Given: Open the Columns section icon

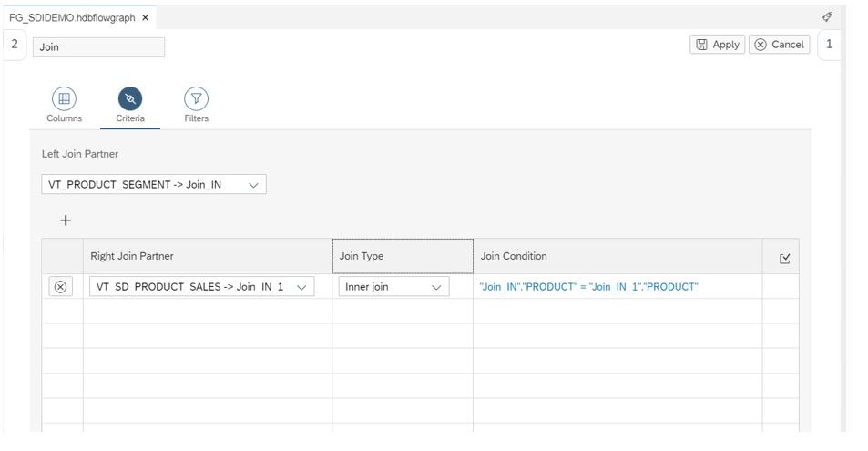Looking at the screenshot, I should pyautogui.click(x=65, y=98).
